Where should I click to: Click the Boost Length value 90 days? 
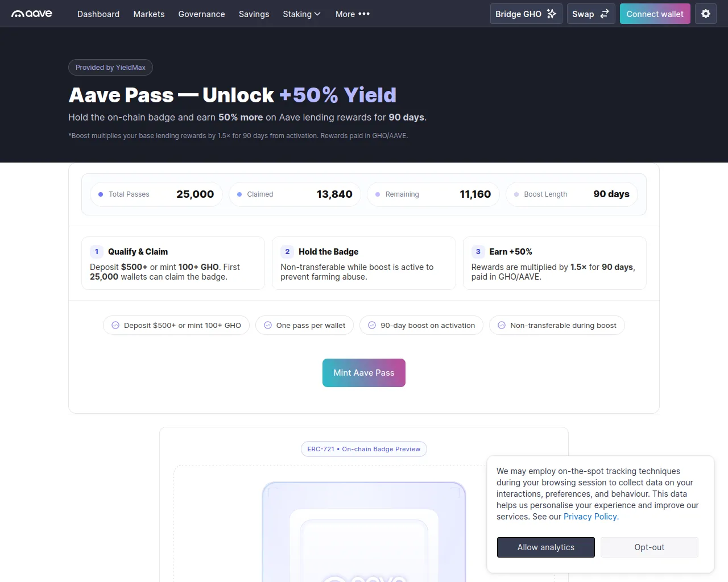pyautogui.click(x=611, y=194)
